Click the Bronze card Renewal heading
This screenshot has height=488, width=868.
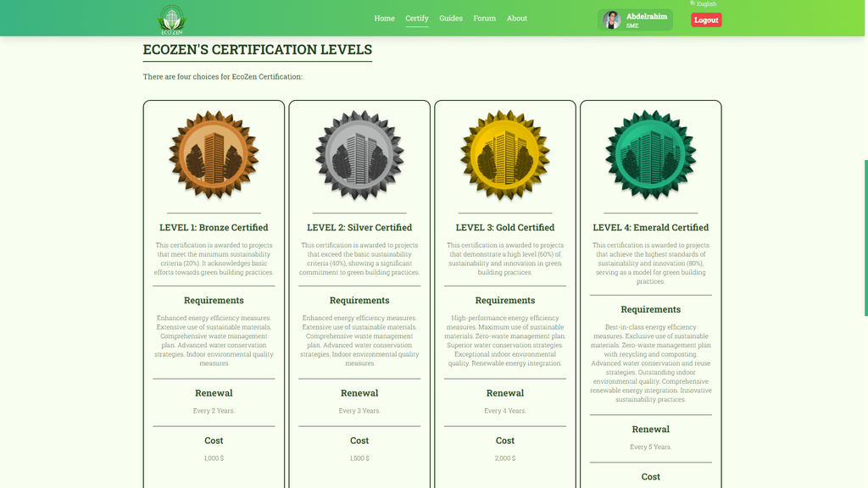coord(214,393)
